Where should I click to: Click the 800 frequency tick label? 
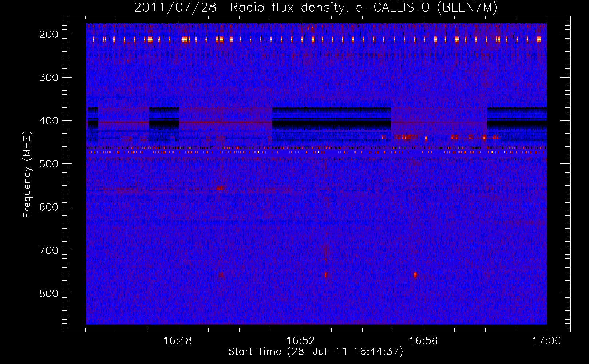pyautogui.click(x=49, y=293)
